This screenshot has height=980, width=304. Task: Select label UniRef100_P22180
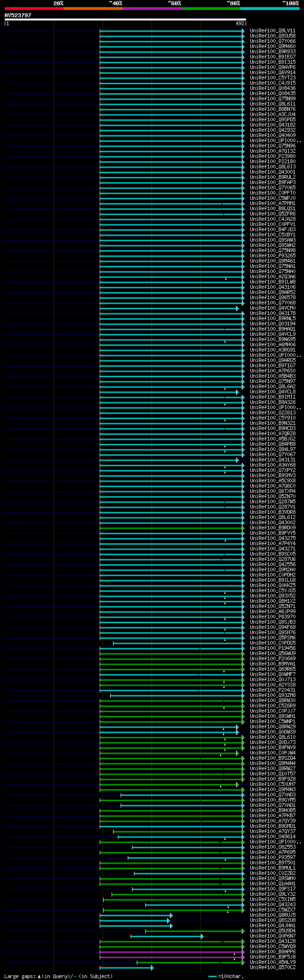[273, 162]
